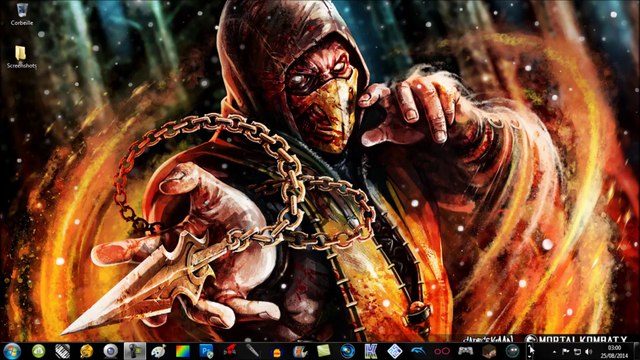This screenshot has height=360, width=640.
Task: Launch the rainbow gradient color app
Action: (182, 351)
